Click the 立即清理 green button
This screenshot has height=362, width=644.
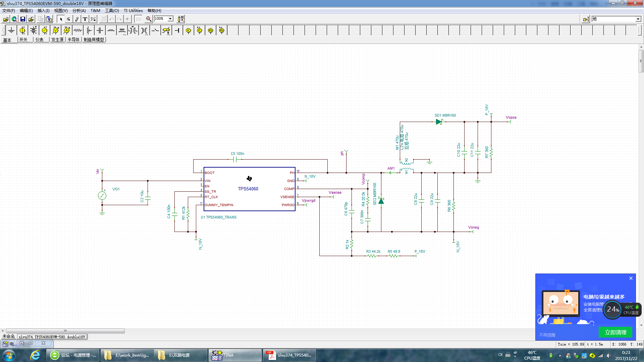[615, 332]
